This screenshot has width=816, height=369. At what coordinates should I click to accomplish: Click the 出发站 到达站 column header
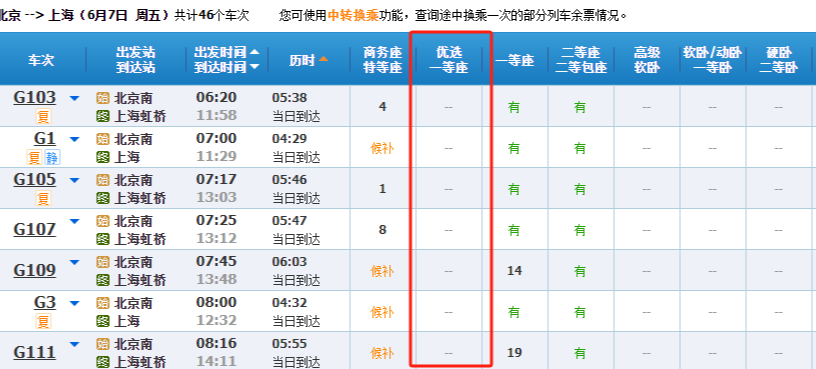click(136, 60)
